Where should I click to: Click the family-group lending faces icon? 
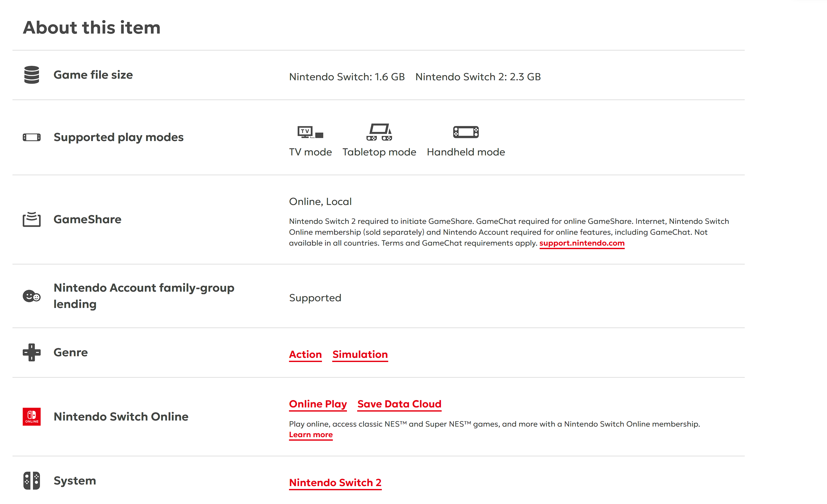(32, 296)
